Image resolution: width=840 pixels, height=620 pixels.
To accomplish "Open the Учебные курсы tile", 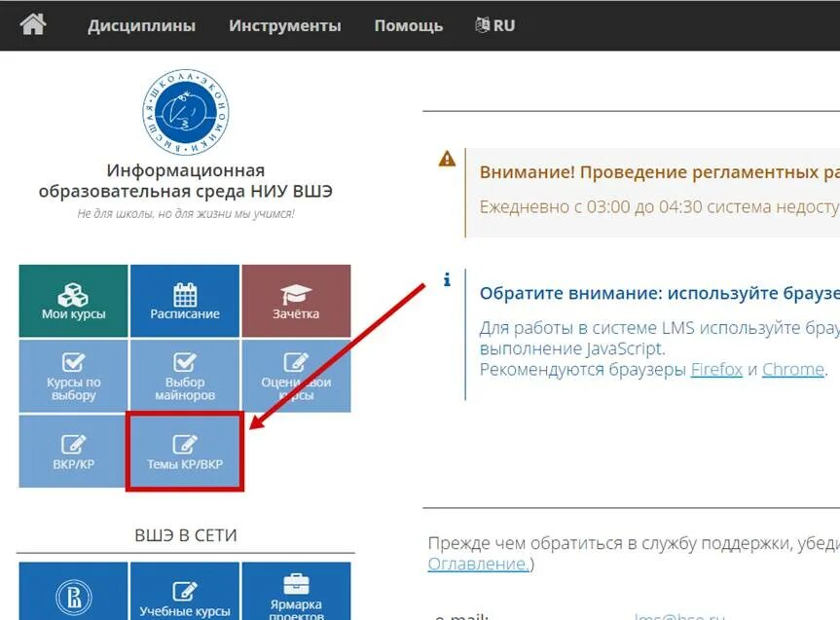I will coord(185,591).
